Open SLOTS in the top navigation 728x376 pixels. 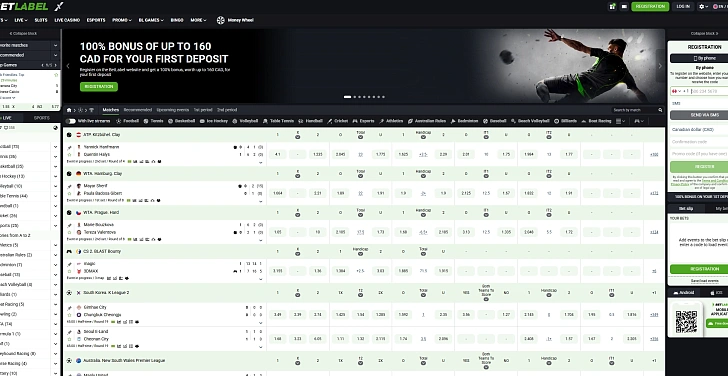[x=41, y=20]
